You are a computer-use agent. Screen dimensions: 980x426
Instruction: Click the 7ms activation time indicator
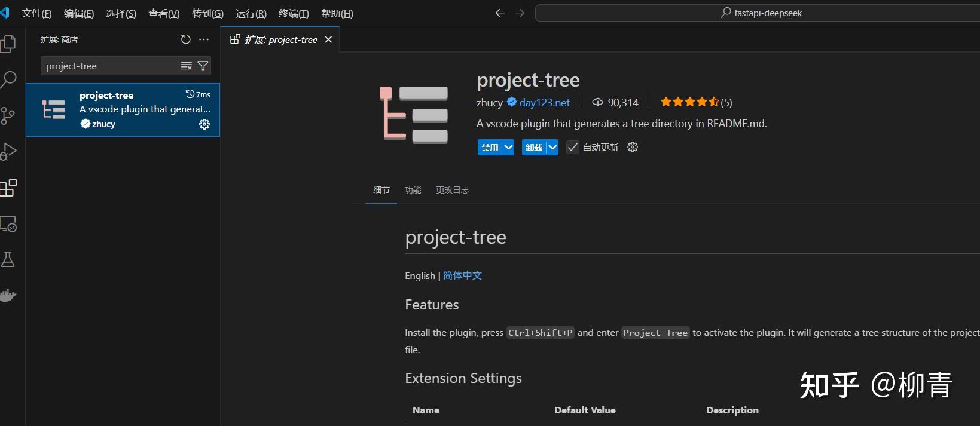(199, 94)
